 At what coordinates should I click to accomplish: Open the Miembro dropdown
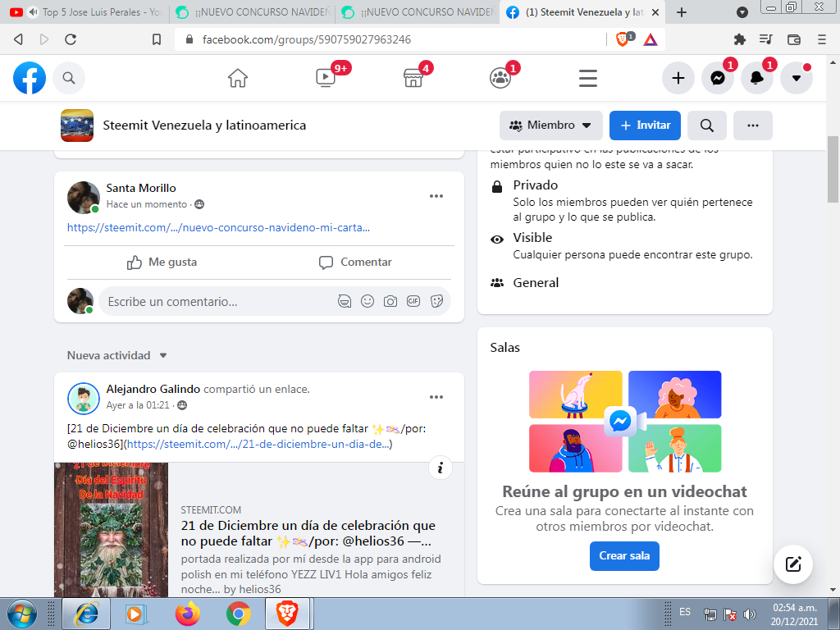tap(550, 126)
